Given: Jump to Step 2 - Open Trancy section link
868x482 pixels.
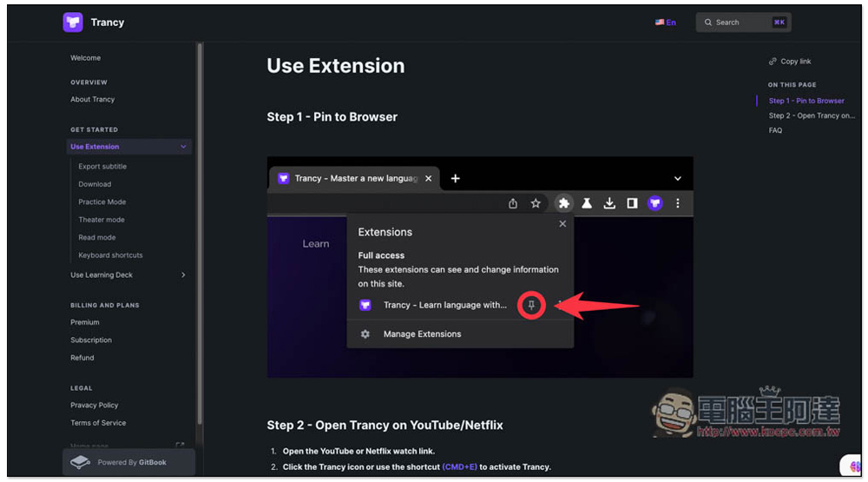Looking at the screenshot, I should [811, 116].
